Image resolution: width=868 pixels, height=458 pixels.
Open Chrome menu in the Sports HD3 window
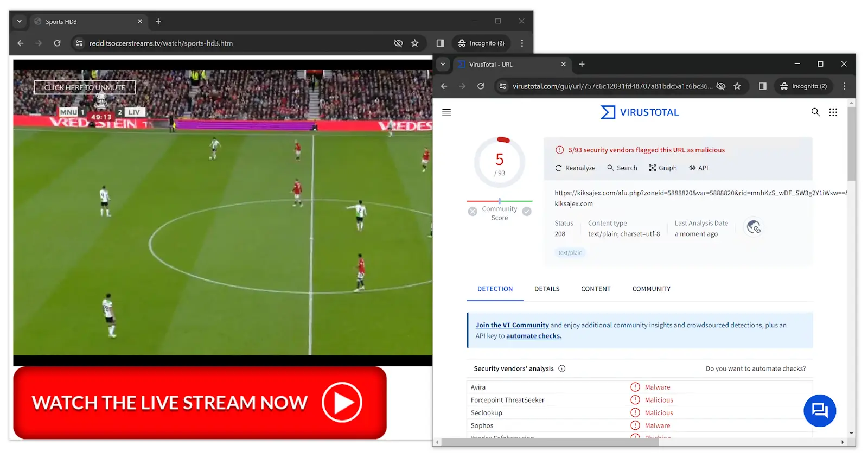[522, 43]
